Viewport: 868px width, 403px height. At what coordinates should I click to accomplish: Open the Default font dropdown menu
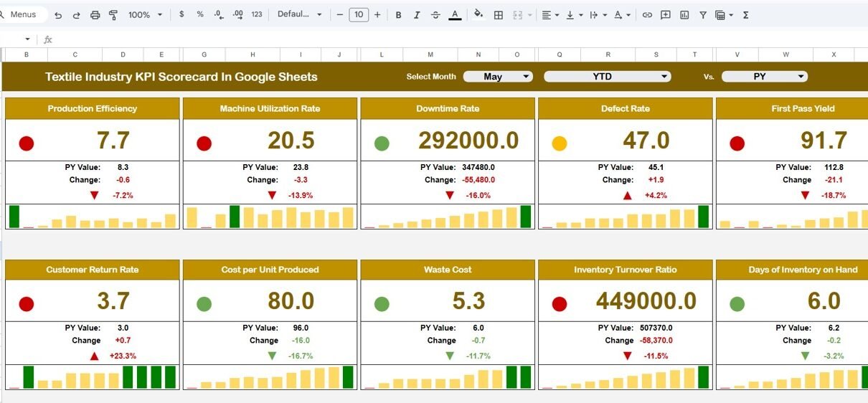point(300,15)
